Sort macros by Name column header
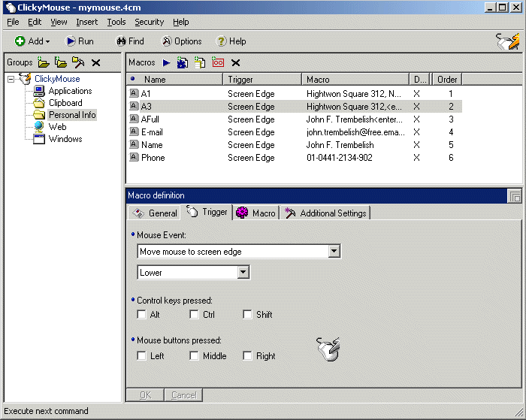This screenshot has height=420, width=526. click(175, 80)
